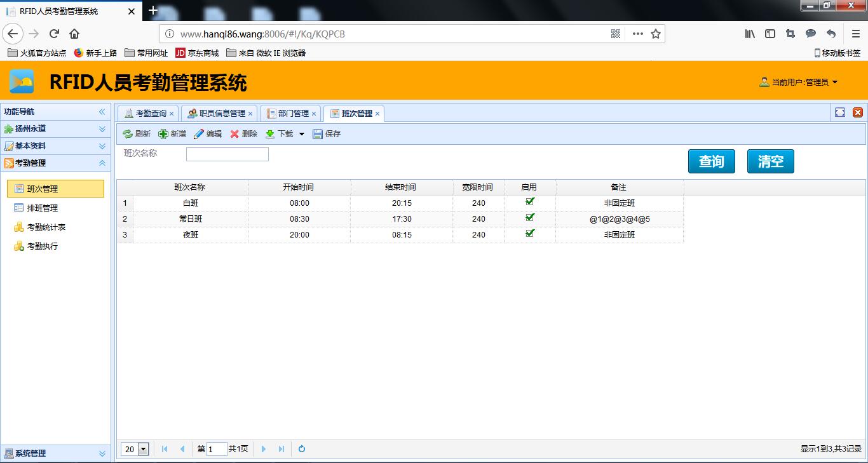868x463 pixels.
Task: Toggle the 启用 checkbox for 夜班
Action: tap(530, 234)
